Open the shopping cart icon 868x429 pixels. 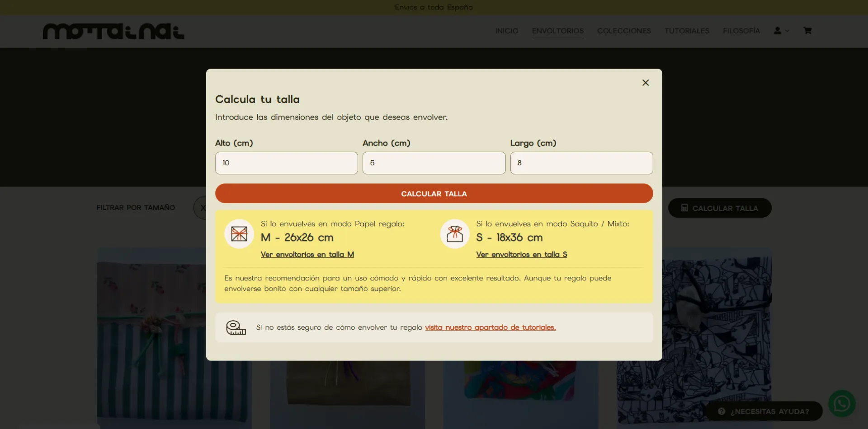pos(807,31)
